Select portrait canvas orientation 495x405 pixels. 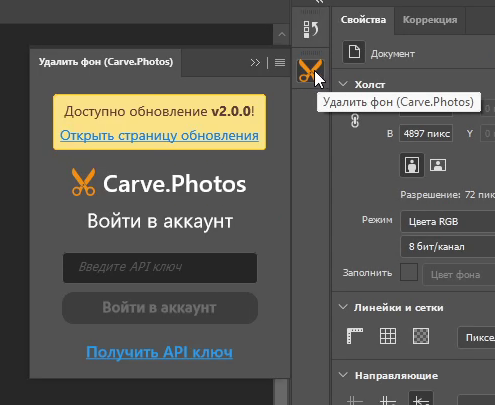(x=412, y=165)
